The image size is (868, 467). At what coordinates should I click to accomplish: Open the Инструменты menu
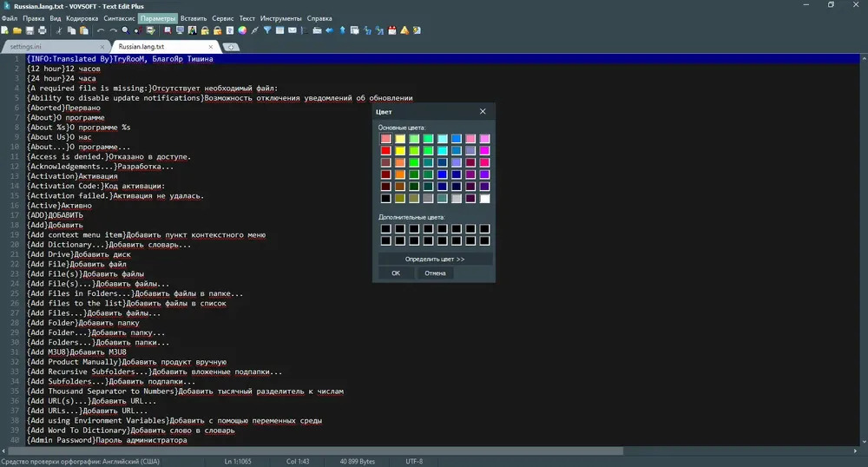coord(280,18)
